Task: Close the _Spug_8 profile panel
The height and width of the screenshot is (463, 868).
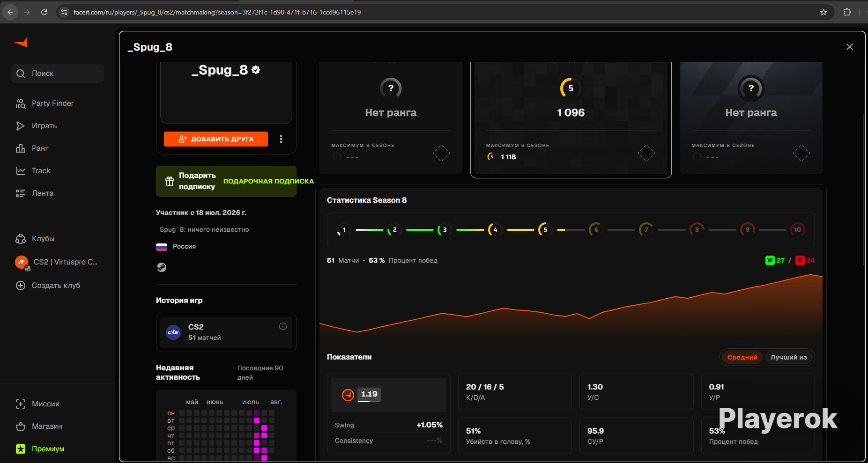Action: click(x=850, y=47)
